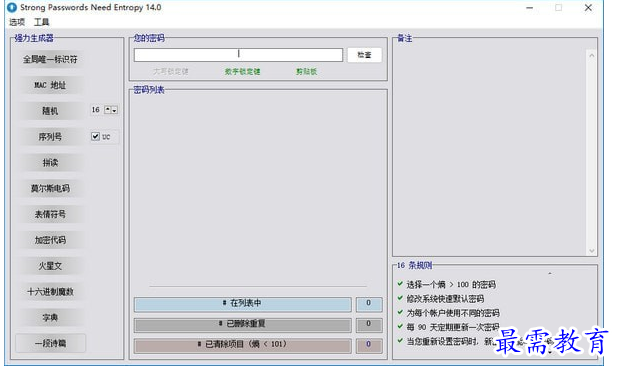This screenshot has height=373, width=617.
Task: Click the 大写锁定键 indicator
Action: click(x=170, y=72)
